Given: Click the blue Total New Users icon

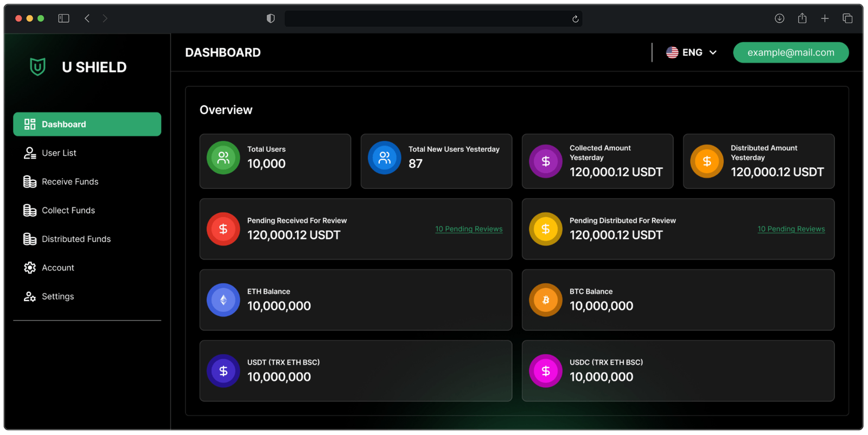Looking at the screenshot, I should pos(384,158).
